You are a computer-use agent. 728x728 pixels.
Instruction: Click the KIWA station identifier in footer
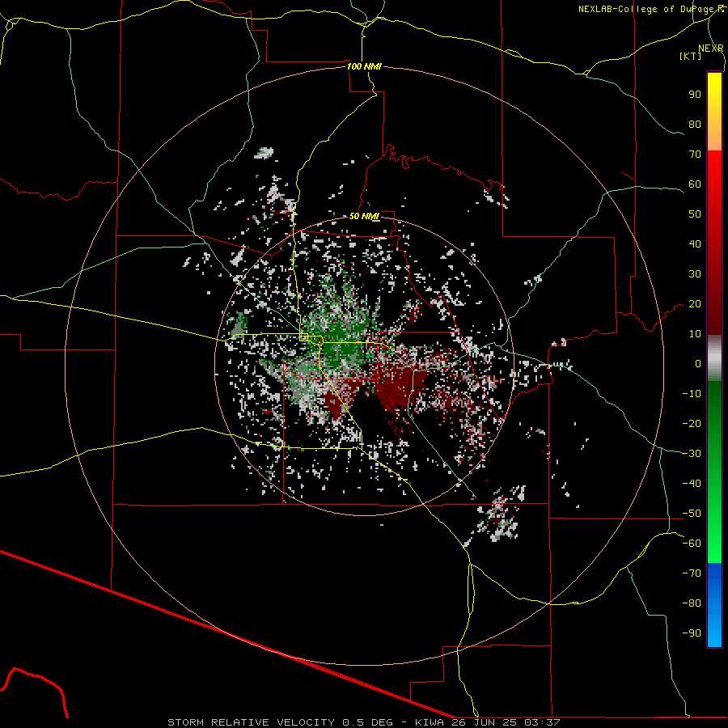[x=430, y=722]
